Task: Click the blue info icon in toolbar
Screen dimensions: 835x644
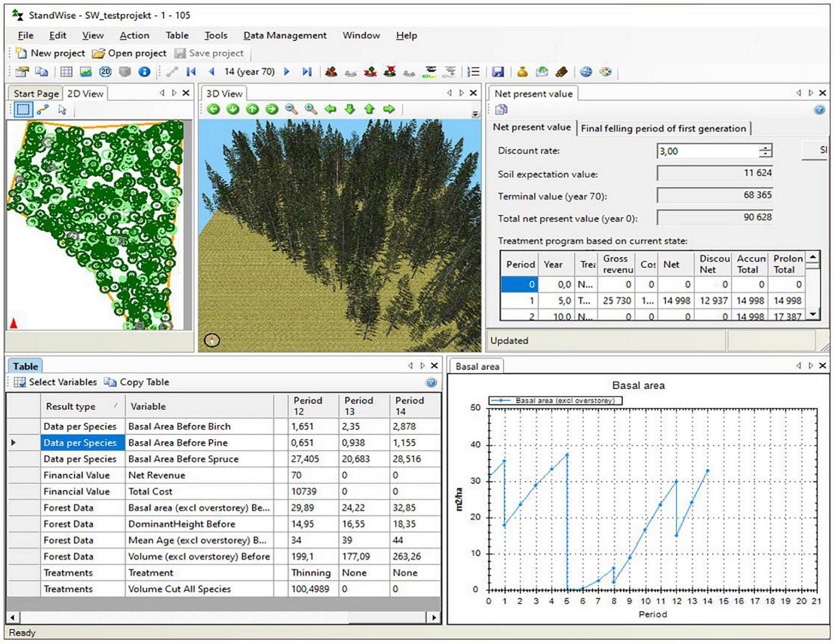Action: (x=144, y=72)
